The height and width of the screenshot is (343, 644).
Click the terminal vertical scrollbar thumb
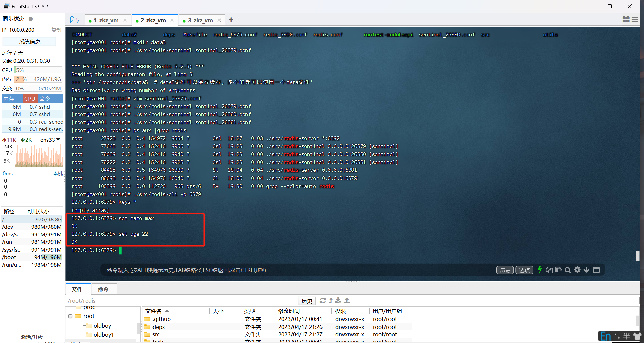coord(637,256)
